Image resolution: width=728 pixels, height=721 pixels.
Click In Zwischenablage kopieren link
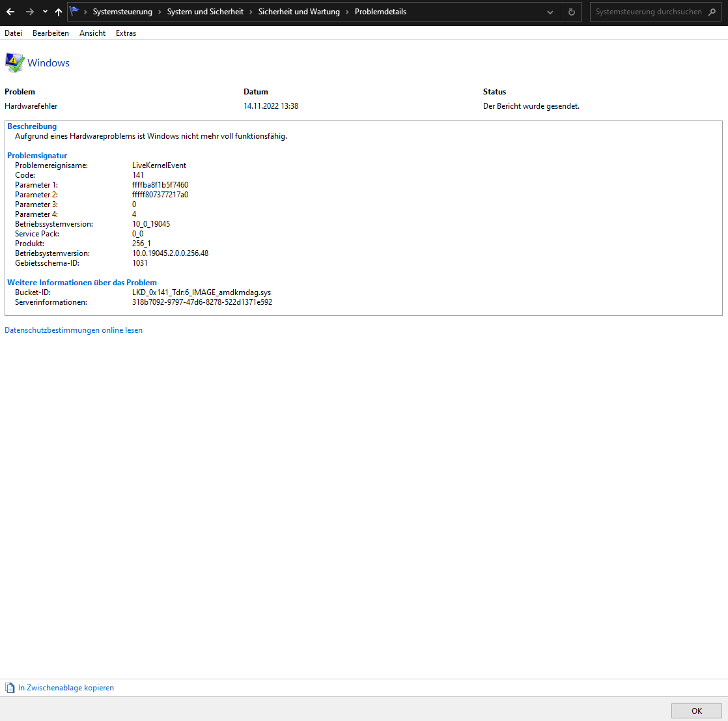[66, 688]
